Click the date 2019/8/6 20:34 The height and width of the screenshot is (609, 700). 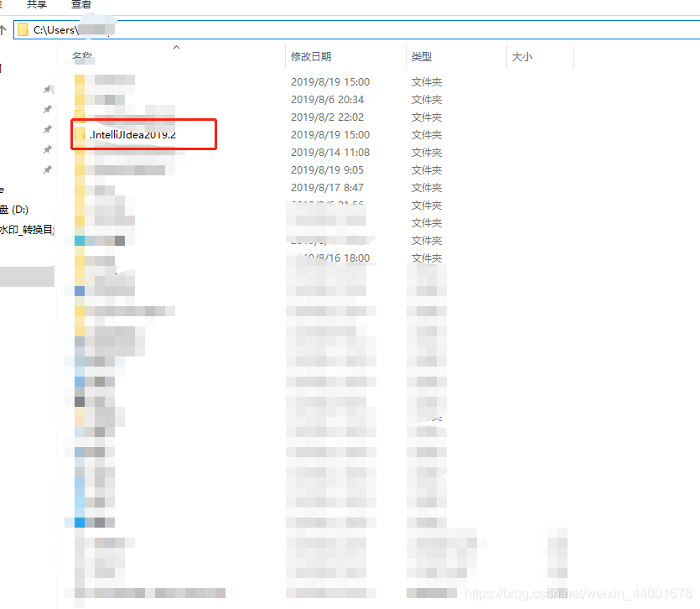click(x=327, y=99)
